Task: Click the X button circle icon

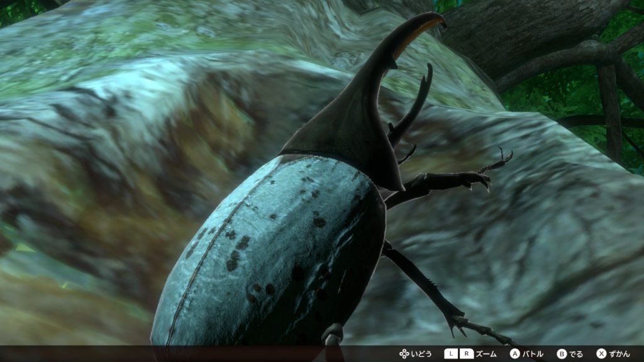Action: click(x=601, y=354)
